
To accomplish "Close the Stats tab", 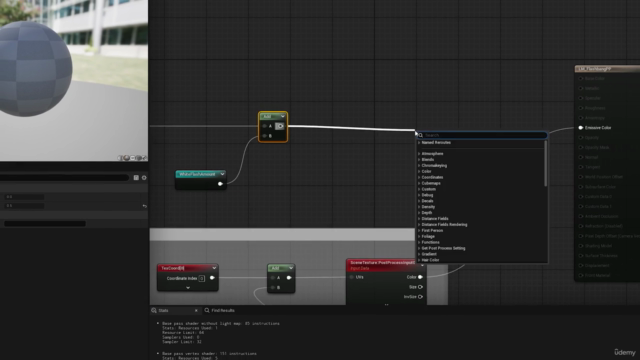I will pos(196,311).
